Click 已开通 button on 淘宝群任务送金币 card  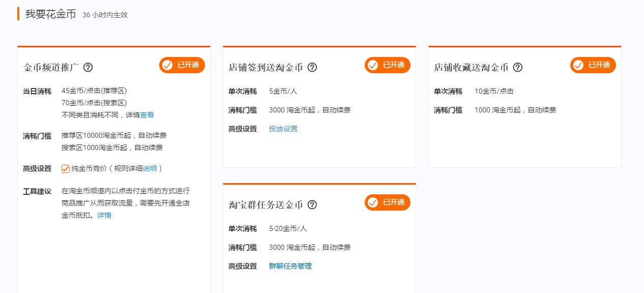[x=387, y=202]
